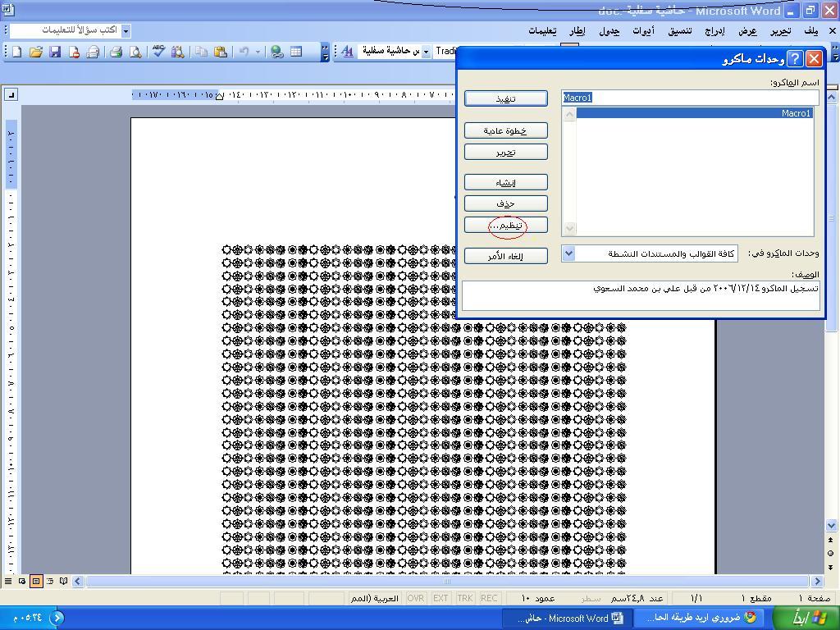Screen dimensions: 840x630
Task: Click the تنفيذ (Run) button
Action: point(505,98)
